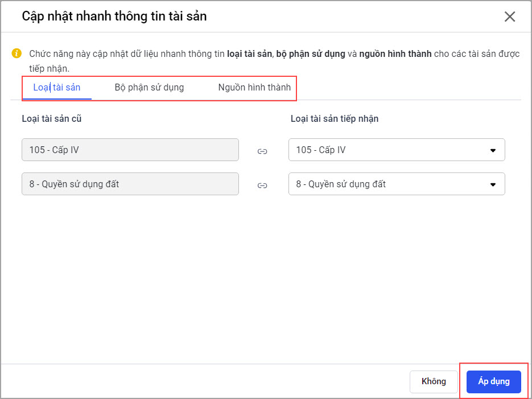The width and height of the screenshot is (532, 399).
Task: Click link icon beside 105 - Cấp IV
Action: 262,151
